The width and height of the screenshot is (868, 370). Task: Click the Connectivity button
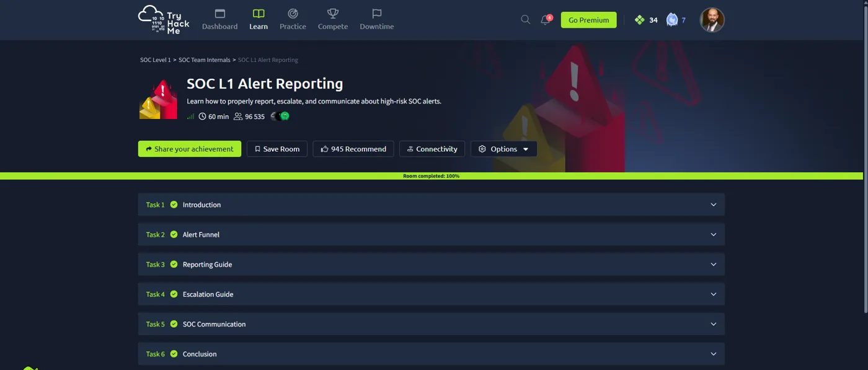tap(432, 149)
